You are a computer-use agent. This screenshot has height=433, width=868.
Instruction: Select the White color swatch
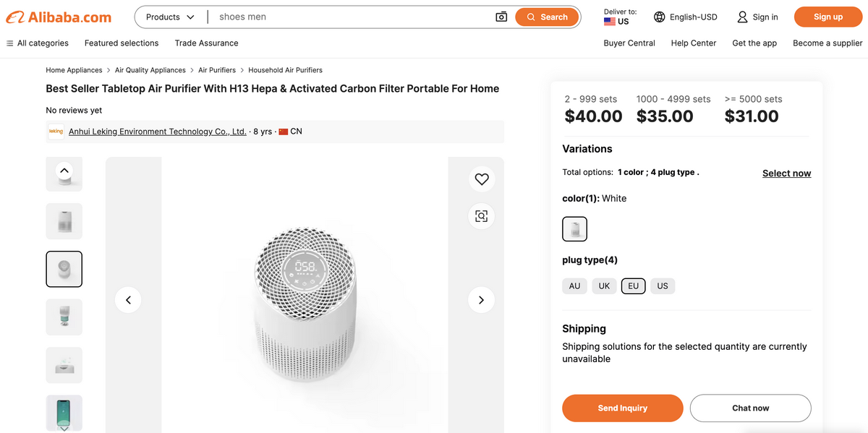point(574,228)
